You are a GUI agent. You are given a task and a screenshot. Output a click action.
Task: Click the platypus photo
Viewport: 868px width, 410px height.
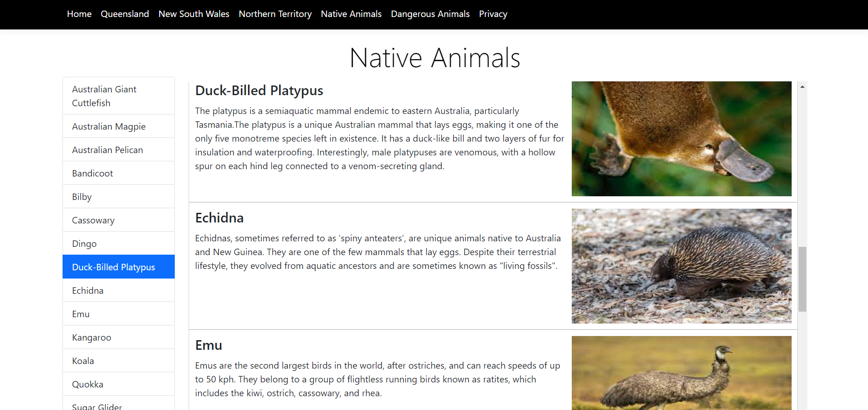pyautogui.click(x=681, y=139)
